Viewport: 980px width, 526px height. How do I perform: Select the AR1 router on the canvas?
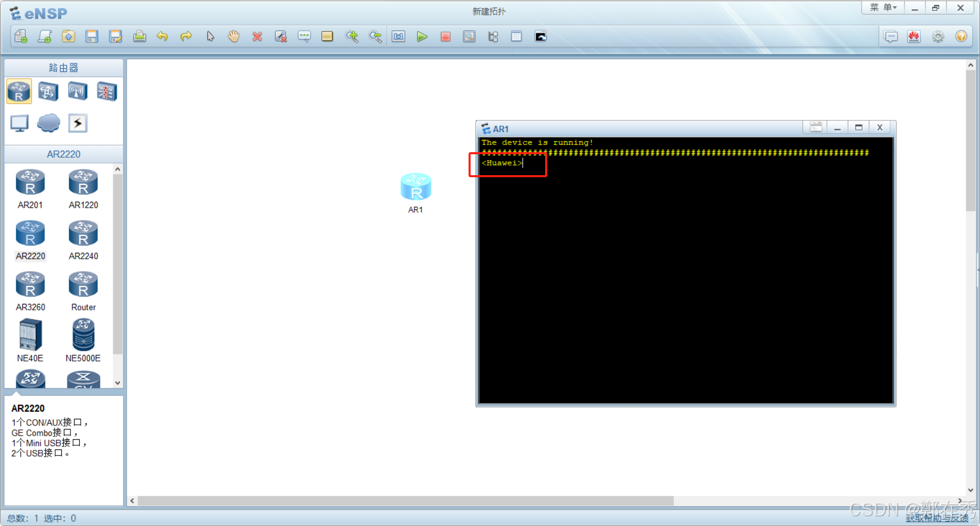(x=416, y=187)
